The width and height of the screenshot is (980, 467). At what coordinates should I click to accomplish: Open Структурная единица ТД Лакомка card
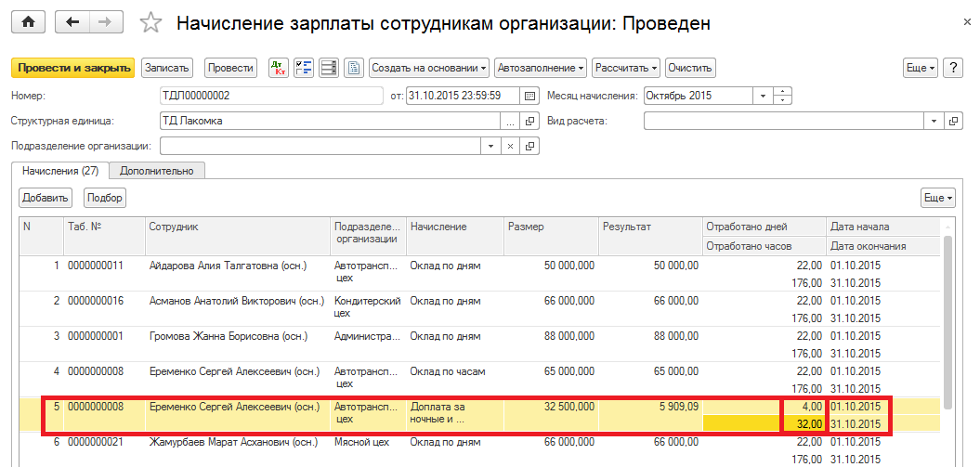pos(529,121)
